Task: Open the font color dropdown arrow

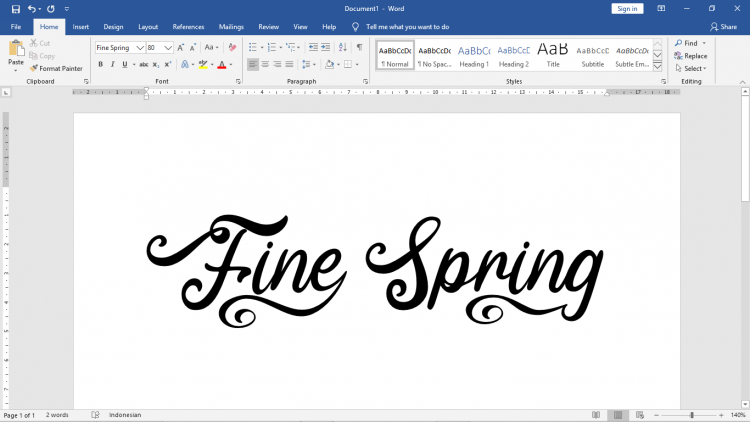Action: pyautogui.click(x=231, y=64)
